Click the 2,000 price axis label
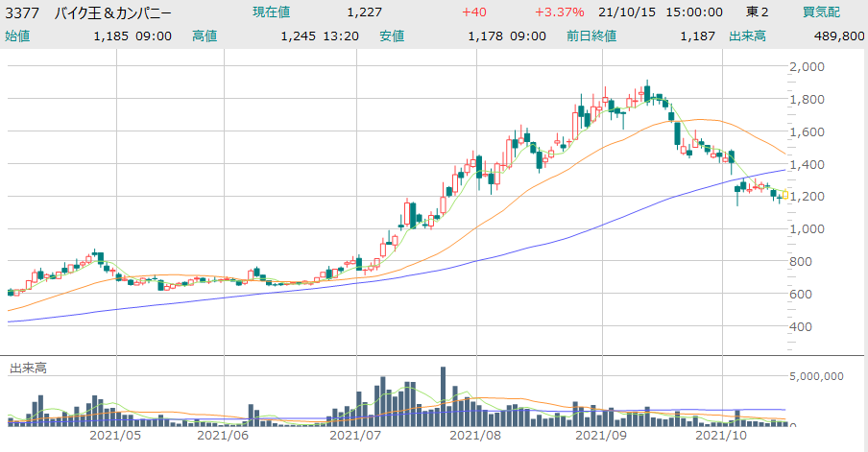This screenshot has height=452, width=868. coord(807,67)
